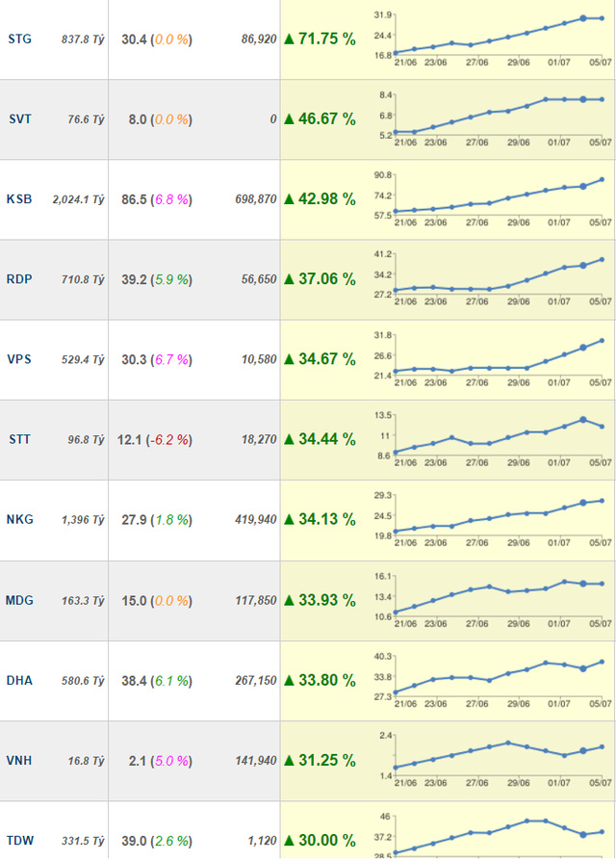Click the up triangle next to 42.98 %

[290, 199]
